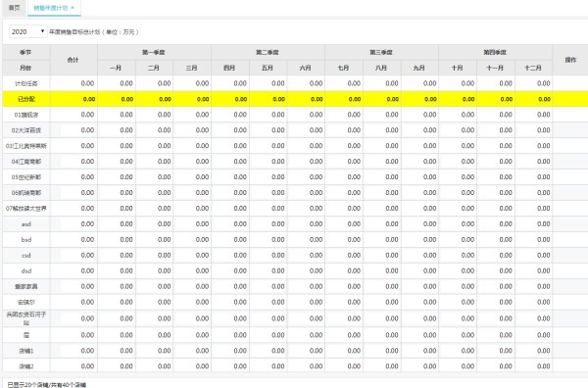588x388 pixels.
Task: Select the row label starting with 05
Action: (26, 177)
